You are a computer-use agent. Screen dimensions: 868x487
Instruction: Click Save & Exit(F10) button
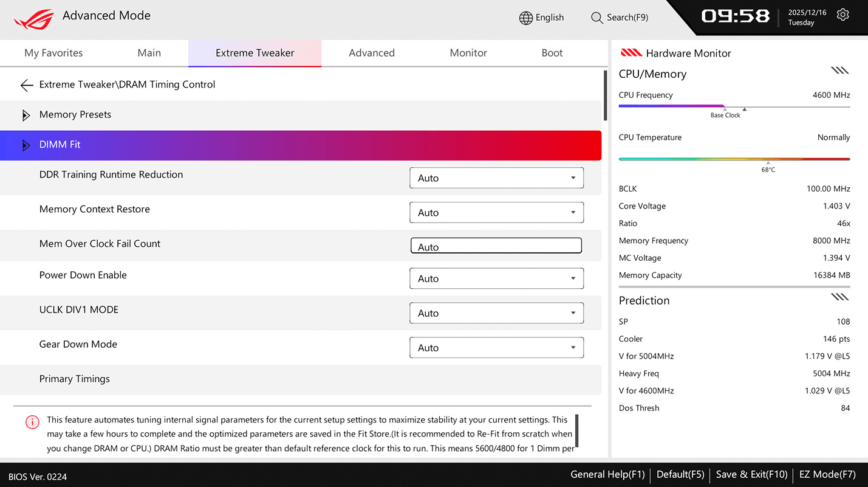pyautogui.click(x=751, y=475)
